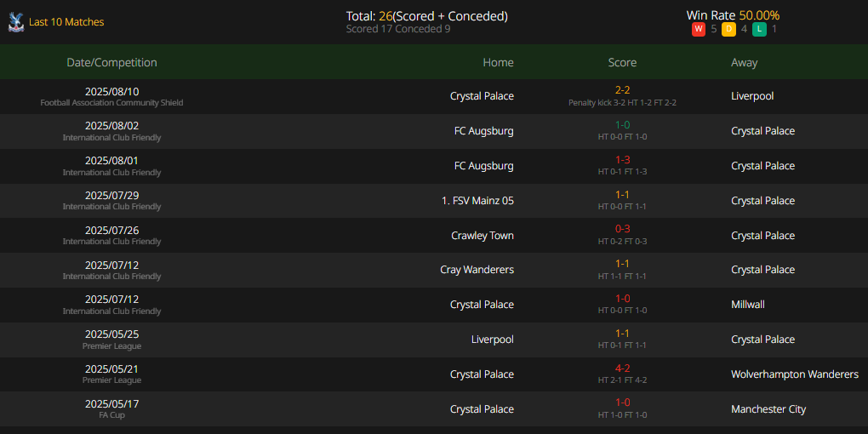Click the green L losses badge

coord(759,29)
